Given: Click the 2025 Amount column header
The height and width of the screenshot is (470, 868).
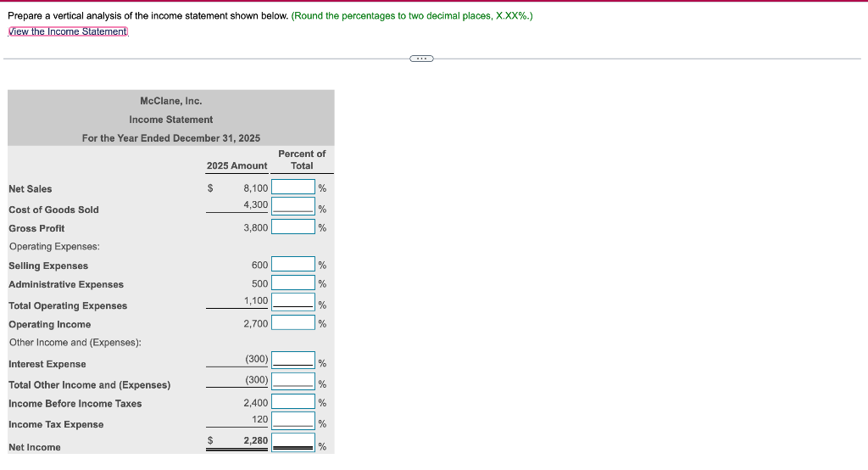Looking at the screenshot, I should pyautogui.click(x=237, y=165).
